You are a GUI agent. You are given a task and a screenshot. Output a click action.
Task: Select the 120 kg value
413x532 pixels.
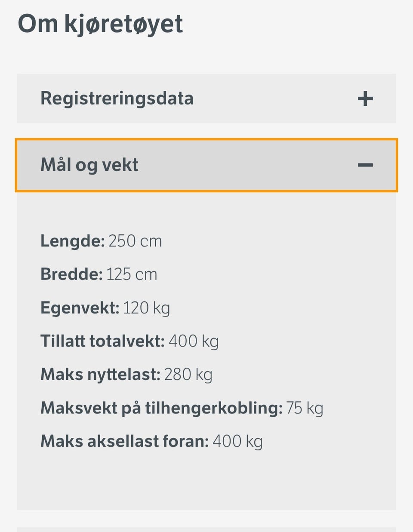[x=146, y=308]
